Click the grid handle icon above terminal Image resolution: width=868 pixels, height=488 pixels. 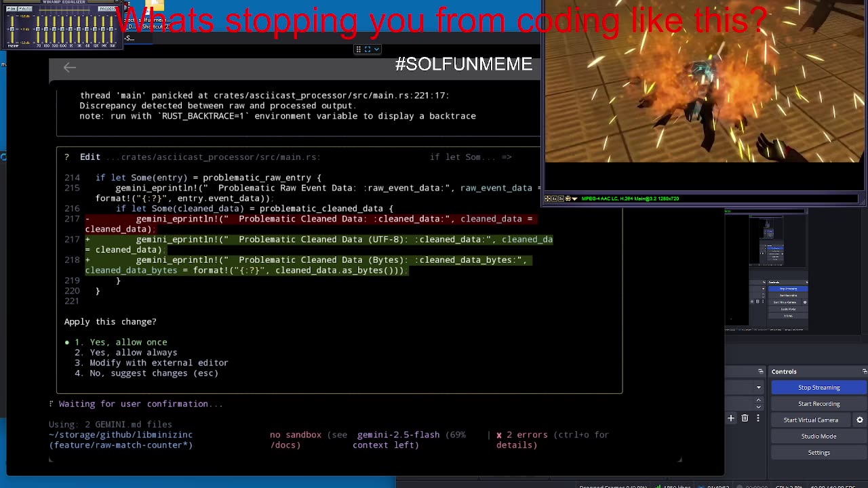tap(358, 49)
